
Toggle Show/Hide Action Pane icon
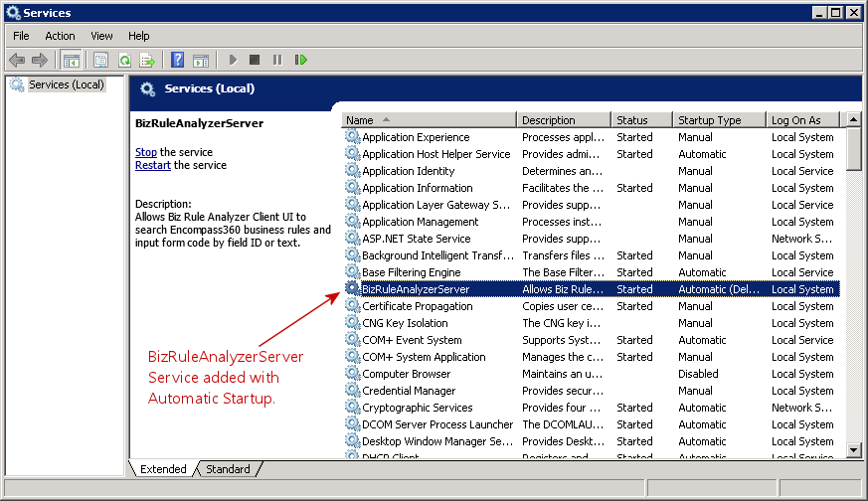tap(201, 60)
